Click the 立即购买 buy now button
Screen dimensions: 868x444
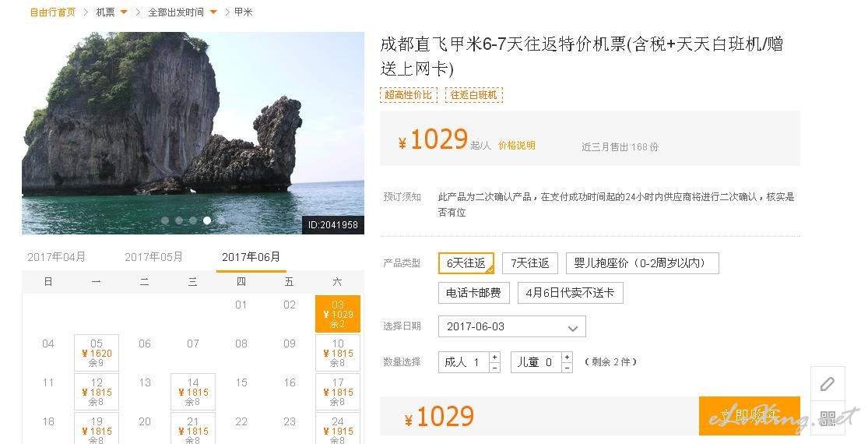(x=750, y=416)
